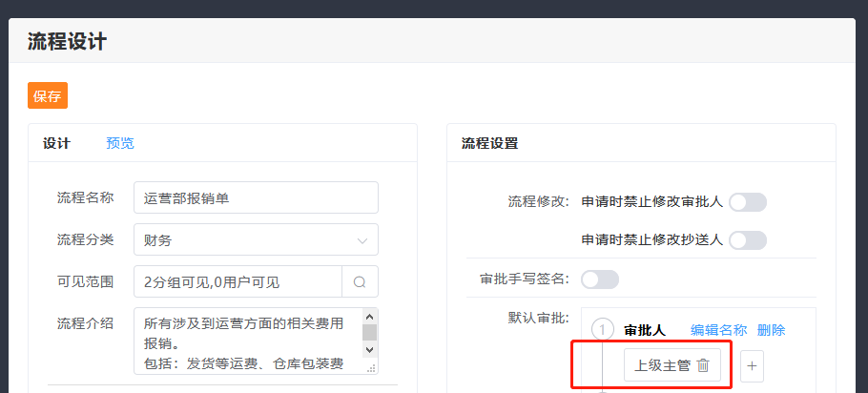Click the 删除 link beside 审批人
The image size is (868, 393).
pyautogui.click(x=771, y=330)
